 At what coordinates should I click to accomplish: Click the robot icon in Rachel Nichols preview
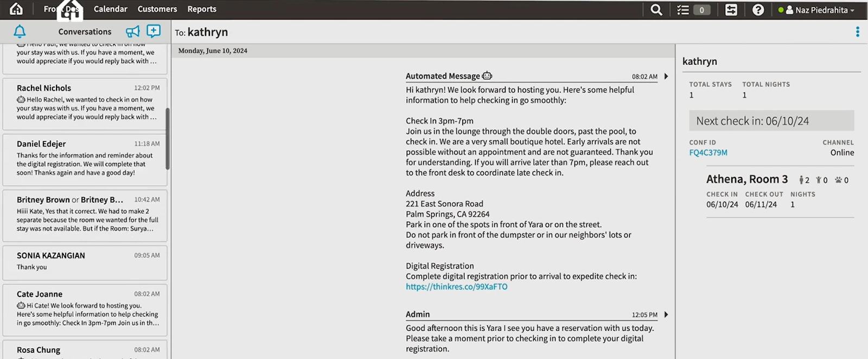pos(21,99)
